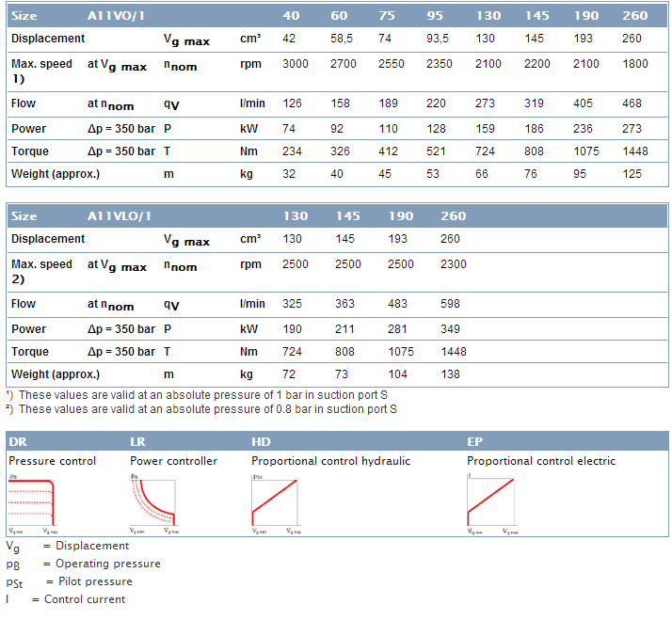Click the LR power controller diagram
This screenshot has width=672, height=636.
[x=154, y=503]
